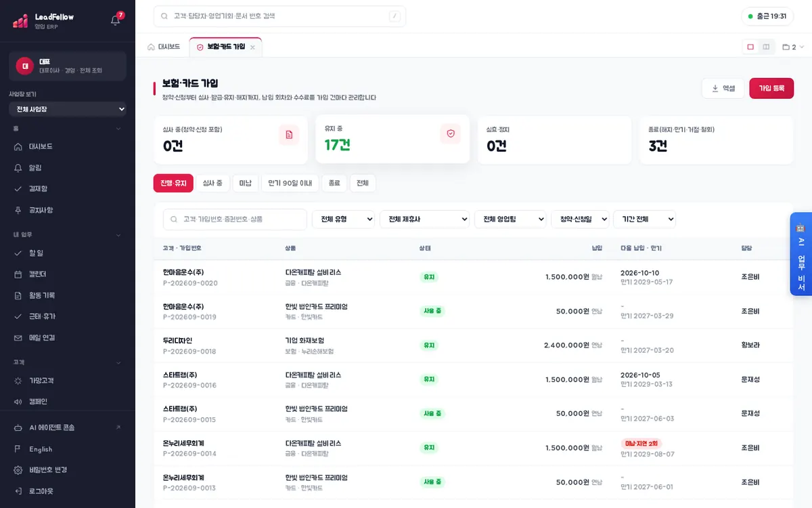Click the document icon on 심사 중 card

[x=289, y=135]
